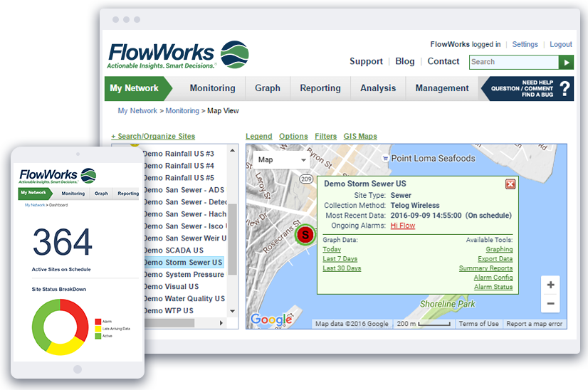Close the Demo Storm Sewer US popup
588x390 pixels.
(510, 184)
